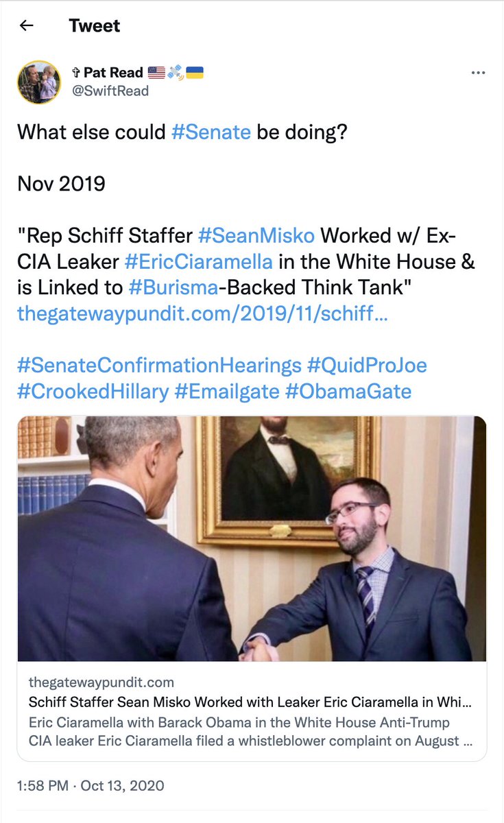Click the Pat Read display name
504x823 pixels.
(113, 73)
